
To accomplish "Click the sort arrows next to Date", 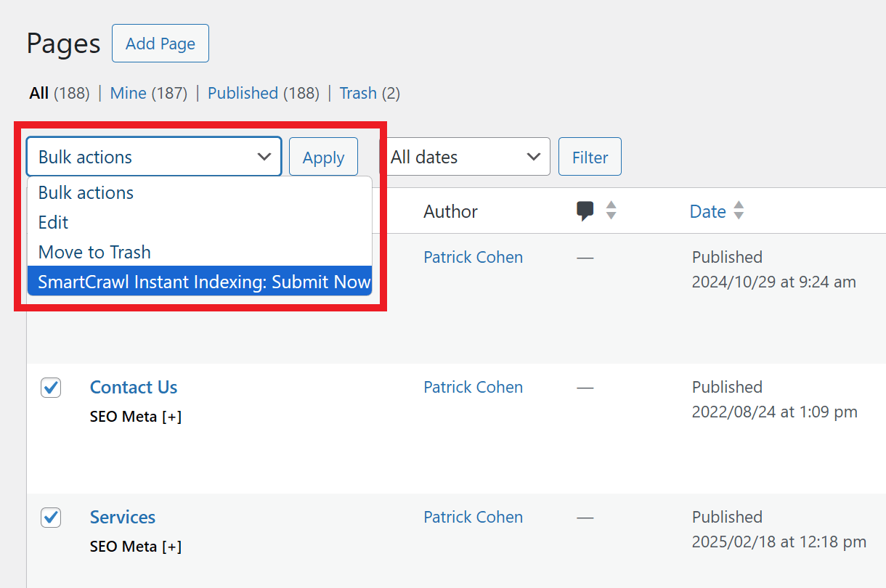I will coord(739,211).
